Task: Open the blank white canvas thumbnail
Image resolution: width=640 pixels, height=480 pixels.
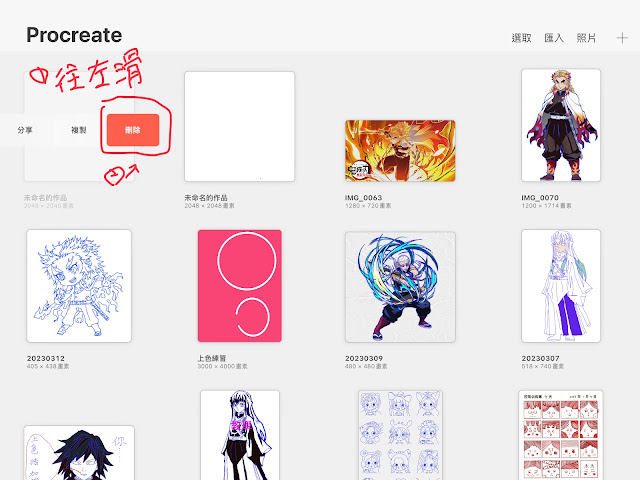Action: click(x=240, y=126)
